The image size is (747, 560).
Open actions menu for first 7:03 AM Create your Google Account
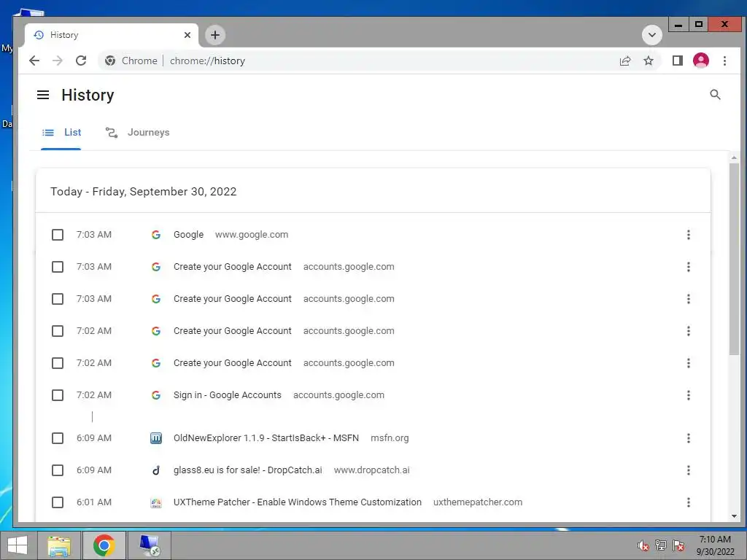(688, 267)
